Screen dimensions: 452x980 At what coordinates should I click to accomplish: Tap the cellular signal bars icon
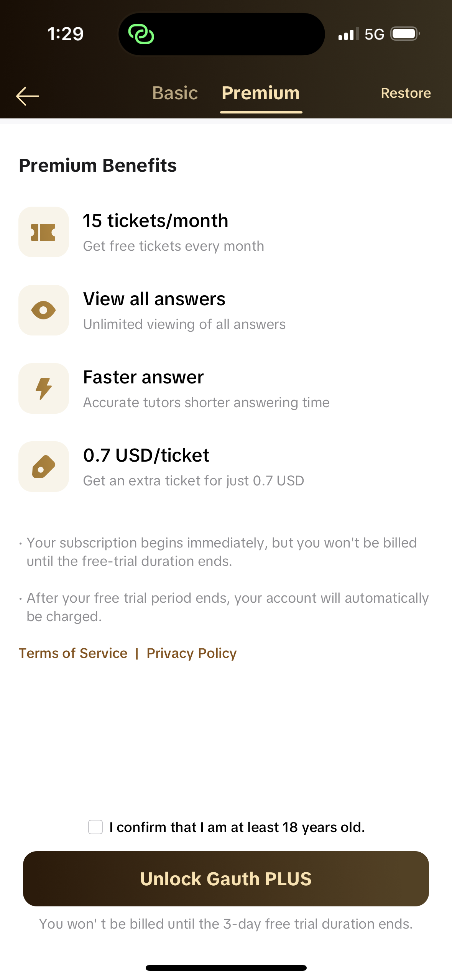348,34
